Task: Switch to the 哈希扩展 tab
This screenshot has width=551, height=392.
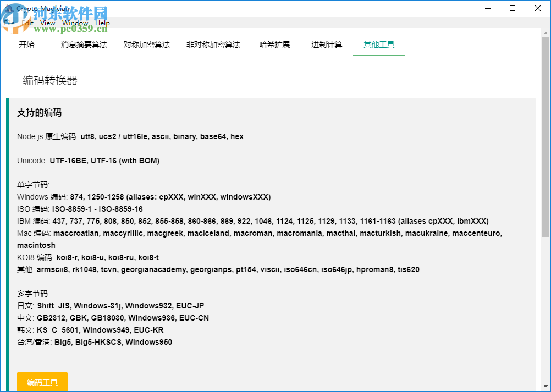Action: tap(275, 45)
